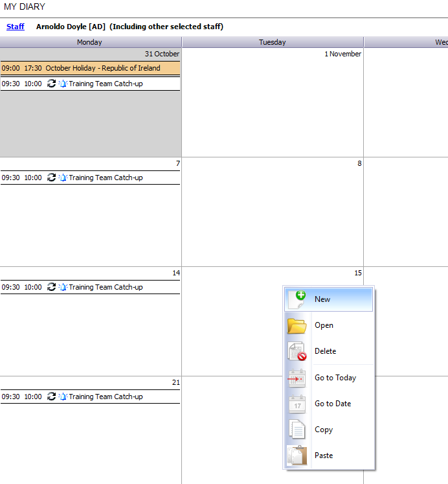Select Training Team Catch-up on 31 October
Screen dimensions: 448x484
pyautogui.click(x=90, y=84)
